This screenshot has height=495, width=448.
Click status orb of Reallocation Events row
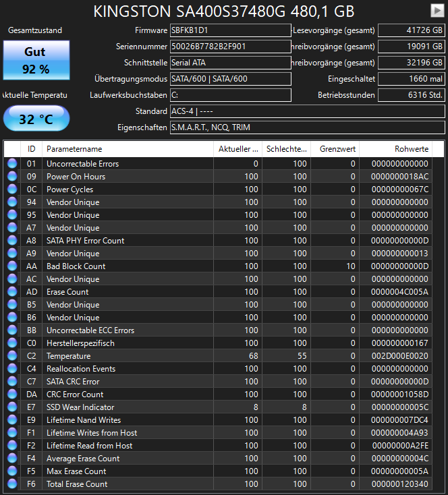click(12, 368)
